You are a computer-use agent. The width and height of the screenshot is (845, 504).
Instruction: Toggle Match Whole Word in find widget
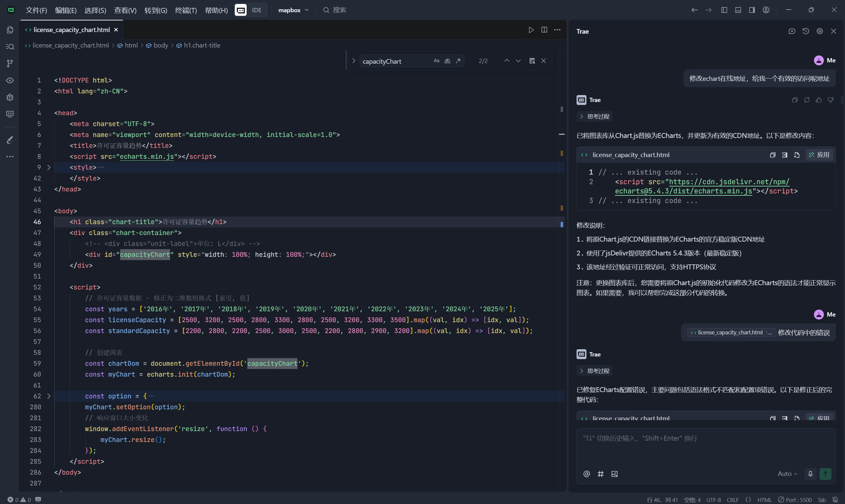click(x=447, y=61)
